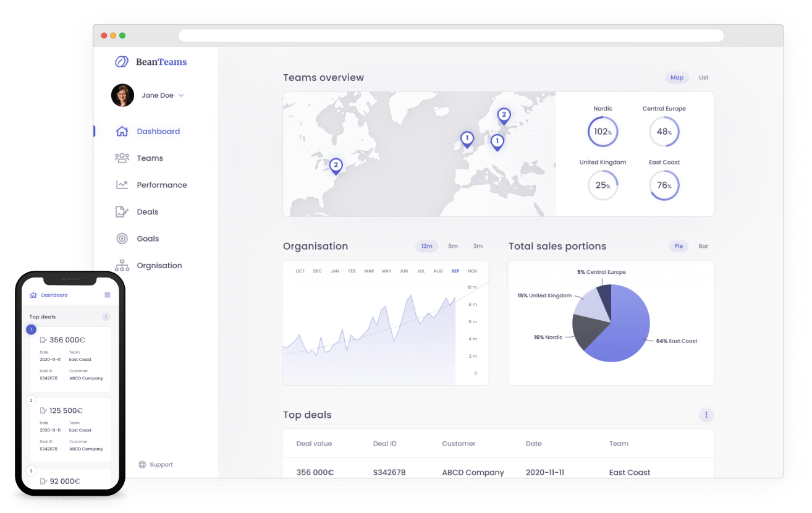The width and height of the screenshot is (812, 513).
Task: Click the Nordic map pin marked 2
Action: 504,116
